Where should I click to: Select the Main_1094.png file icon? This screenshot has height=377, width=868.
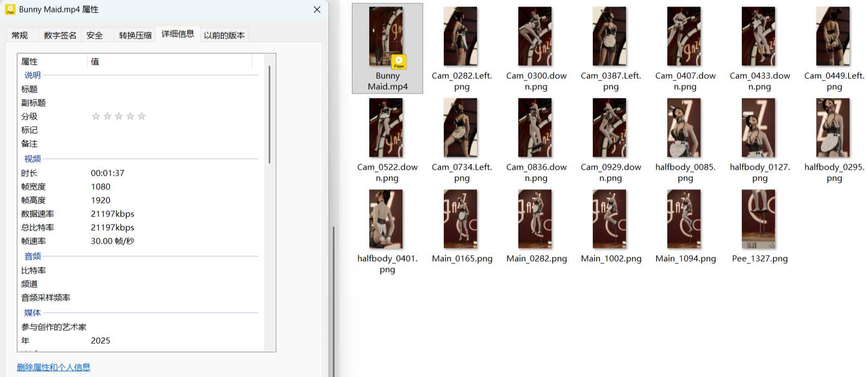point(684,219)
